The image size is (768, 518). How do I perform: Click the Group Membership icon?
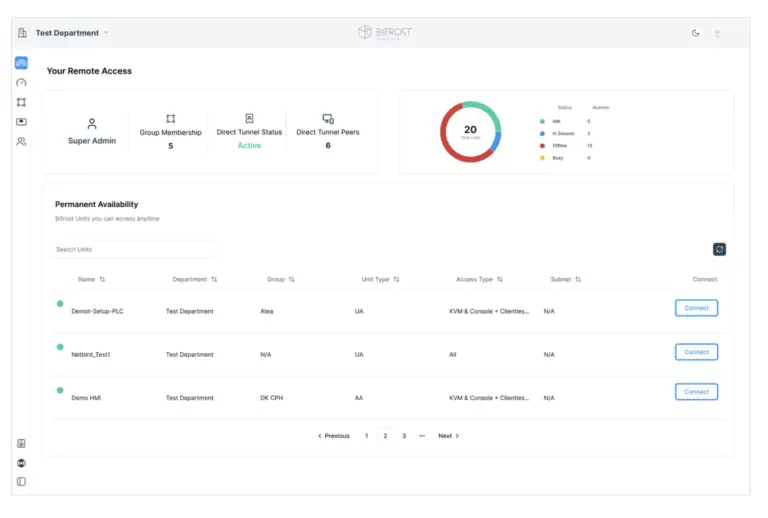click(x=170, y=118)
